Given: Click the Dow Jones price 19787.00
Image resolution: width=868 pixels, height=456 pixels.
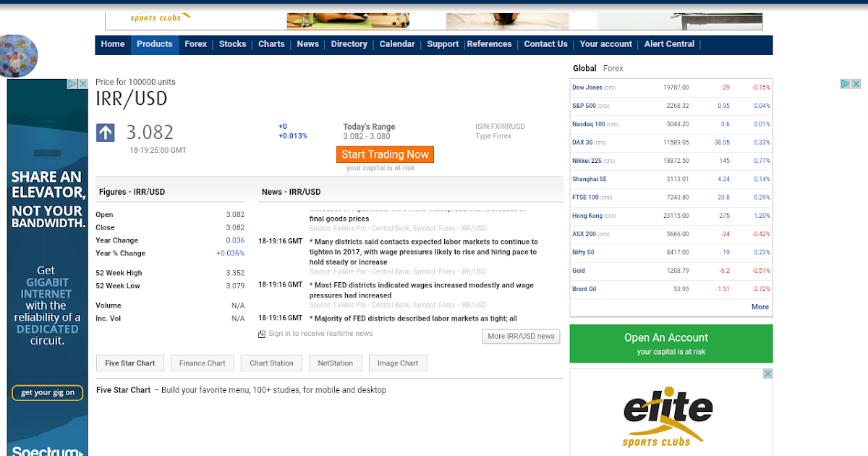Looking at the screenshot, I should (x=676, y=88).
